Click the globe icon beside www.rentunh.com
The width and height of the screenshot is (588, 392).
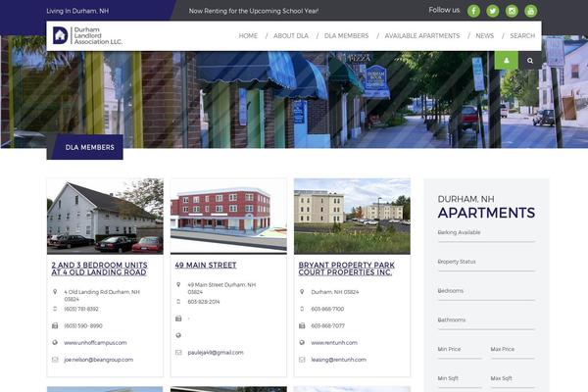tap(302, 342)
